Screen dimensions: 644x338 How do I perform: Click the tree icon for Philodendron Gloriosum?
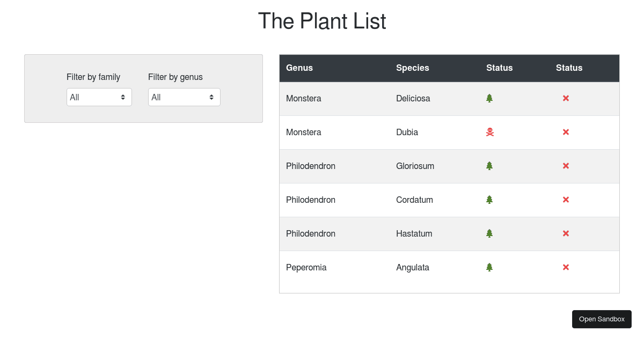tap(489, 166)
